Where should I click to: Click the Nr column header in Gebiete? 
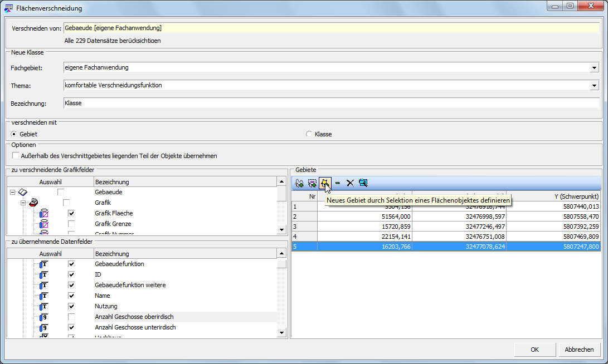[304, 196]
